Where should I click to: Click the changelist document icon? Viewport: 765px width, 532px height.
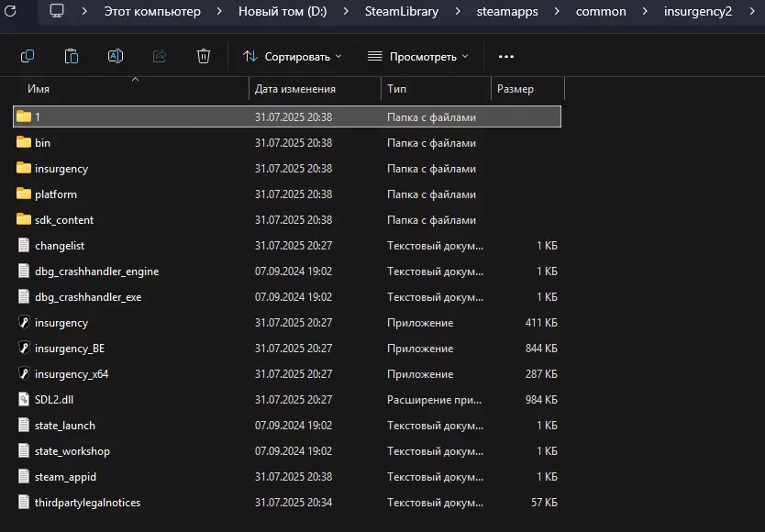pos(24,245)
